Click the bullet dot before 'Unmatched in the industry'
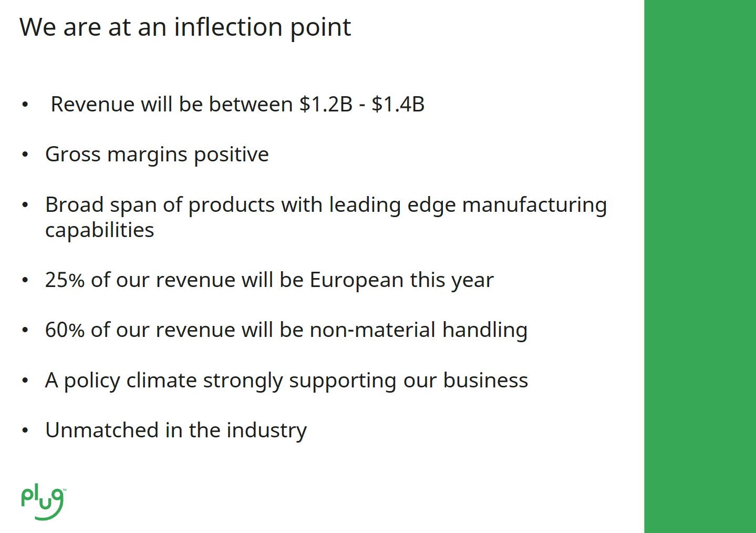 point(25,431)
